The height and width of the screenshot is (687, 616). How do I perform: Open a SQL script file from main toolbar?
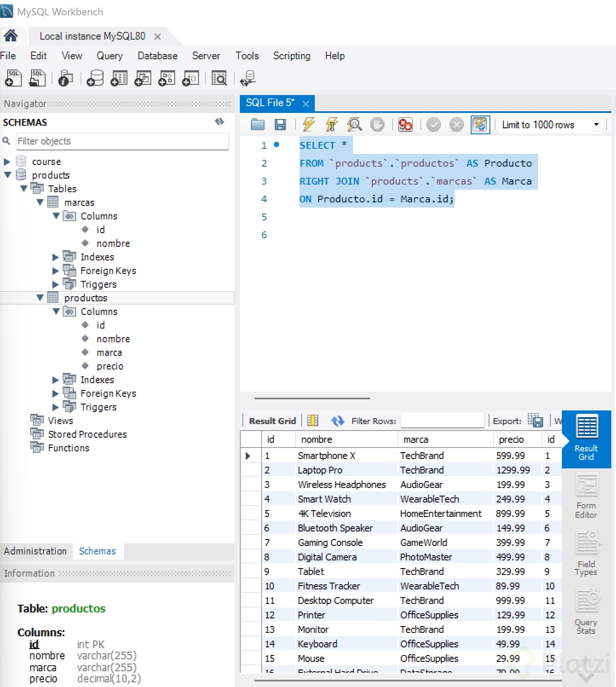click(x=37, y=78)
